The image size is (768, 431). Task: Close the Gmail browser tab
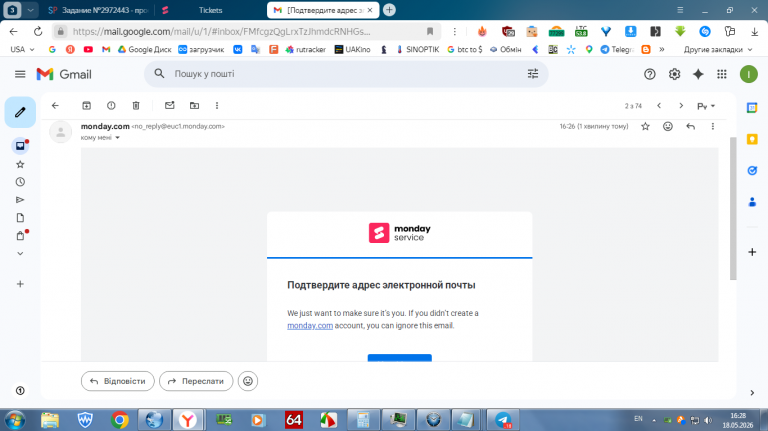click(370, 10)
